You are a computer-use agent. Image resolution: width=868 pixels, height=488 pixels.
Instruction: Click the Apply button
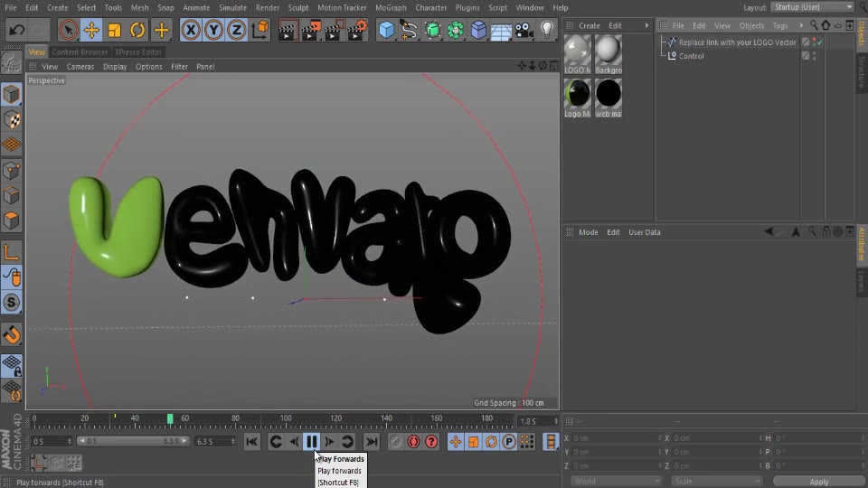tap(818, 481)
